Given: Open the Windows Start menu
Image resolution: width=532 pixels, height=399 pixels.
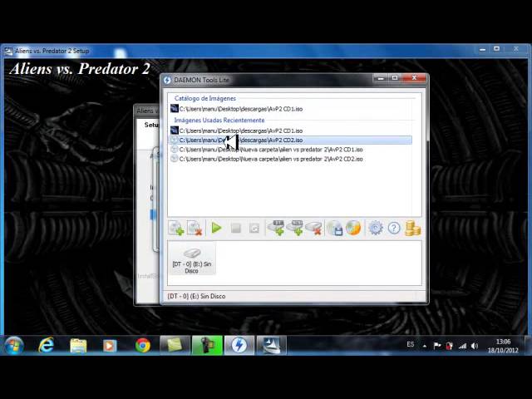Looking at the screenshot, I should (14, 346).
